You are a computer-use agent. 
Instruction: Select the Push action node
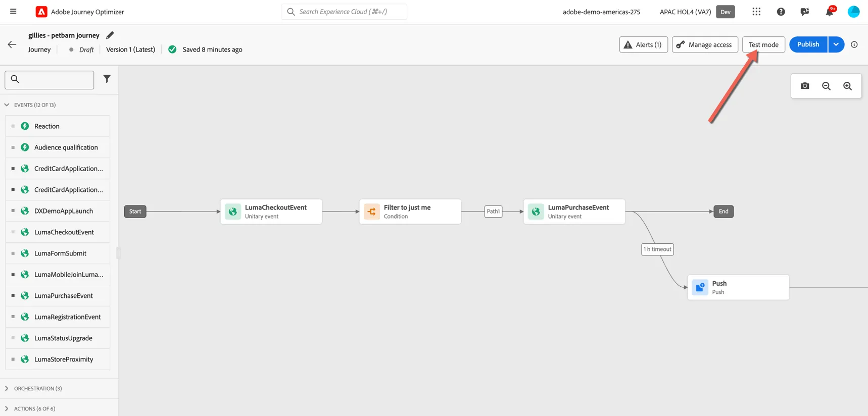tap(738, 287)
